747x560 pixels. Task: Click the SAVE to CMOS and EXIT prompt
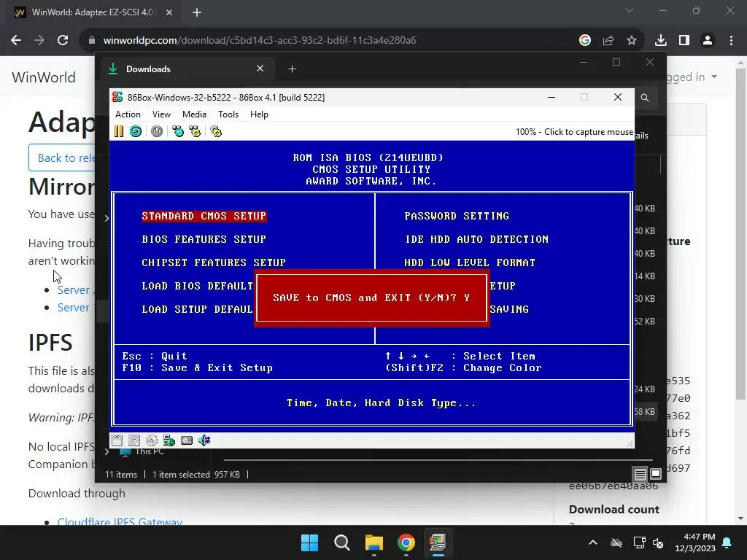pyautogui.click(x=371, y=297)
